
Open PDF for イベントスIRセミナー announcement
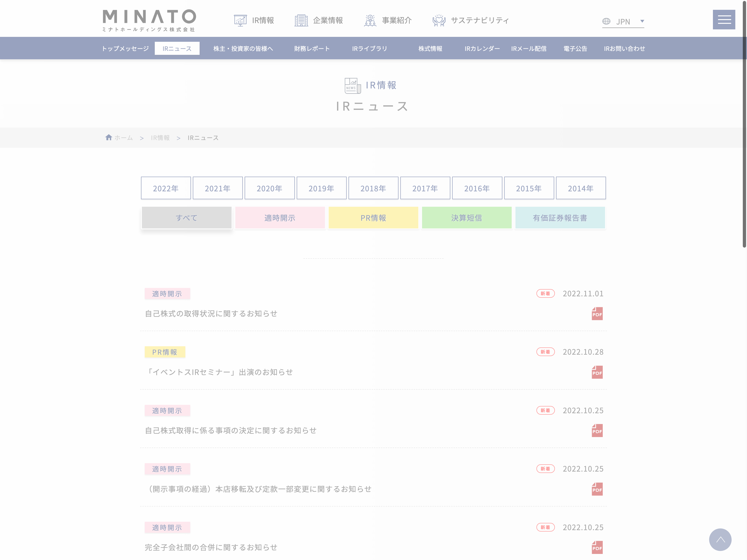point(597,372)
